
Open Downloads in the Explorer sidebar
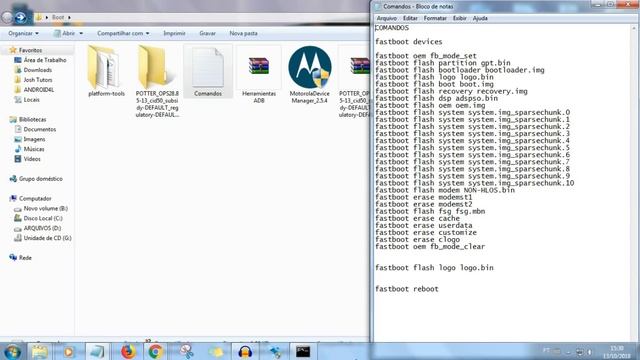pos(33,70)
